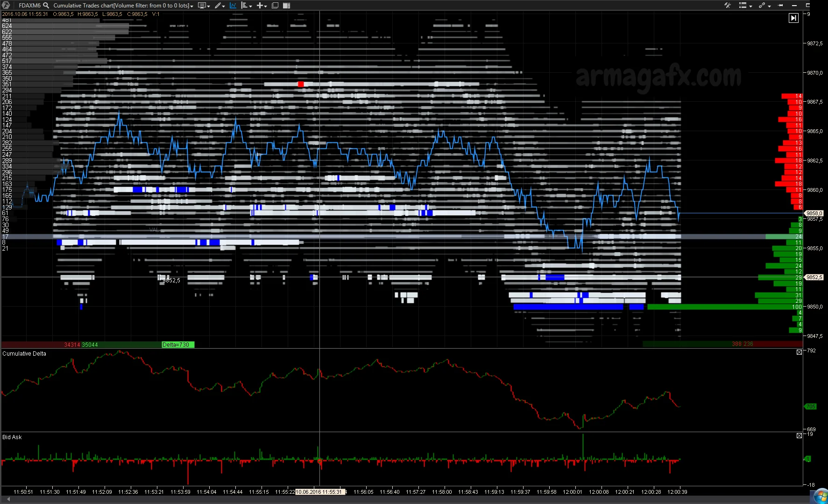Open the Cumulative Trades chart type dropdown
Image resolution: width=828 pixels, height=504 pixels.
123,6
